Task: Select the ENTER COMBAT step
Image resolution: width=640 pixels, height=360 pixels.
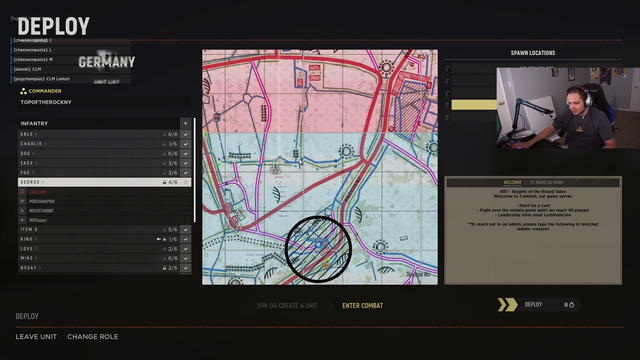Action: coord(362,305)
